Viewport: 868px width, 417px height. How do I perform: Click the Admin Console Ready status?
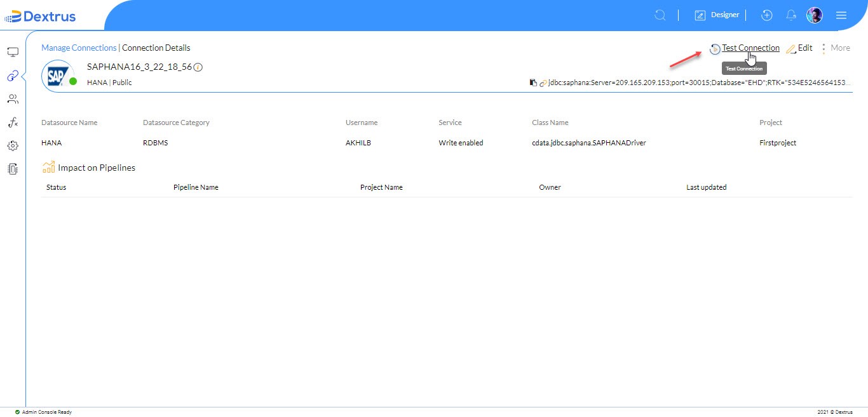47,412
